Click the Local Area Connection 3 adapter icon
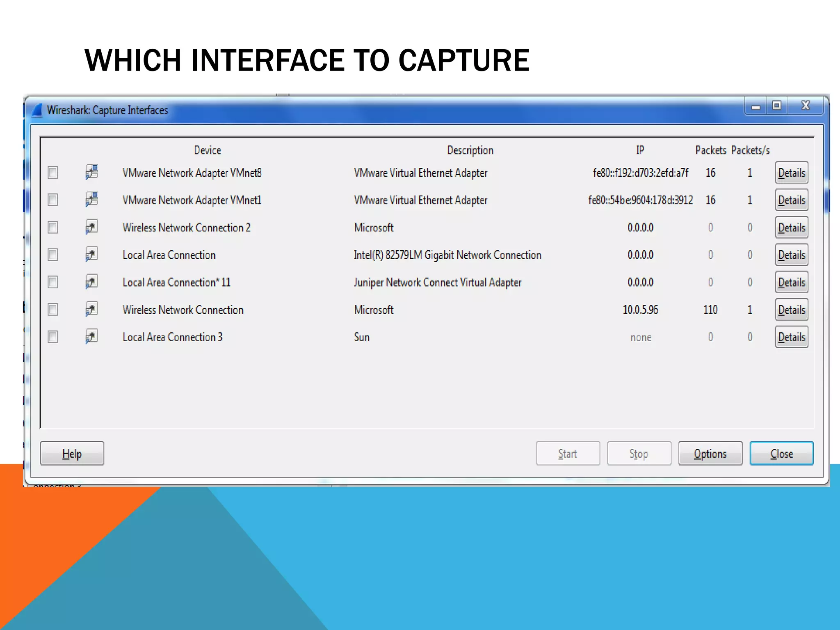This screenshot has height=630, width=840. [91, 337]
